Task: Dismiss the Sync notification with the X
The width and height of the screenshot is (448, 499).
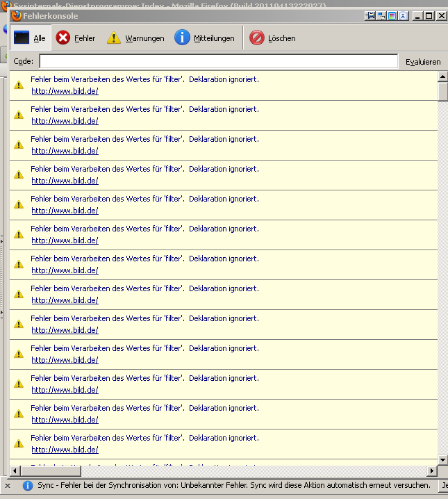Action: 8,486
